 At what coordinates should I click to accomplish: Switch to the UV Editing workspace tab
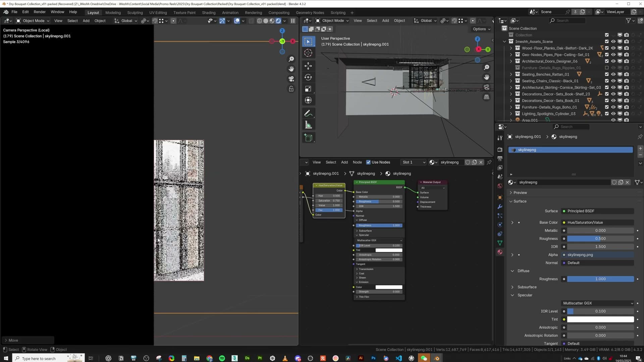[158, 13]
